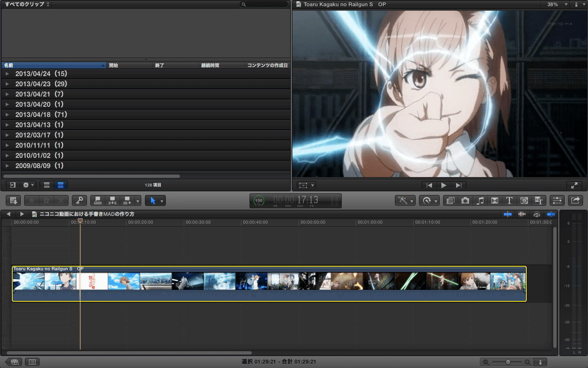Expand the 2013/04/21 (7) group

click(x=7, y=94)
